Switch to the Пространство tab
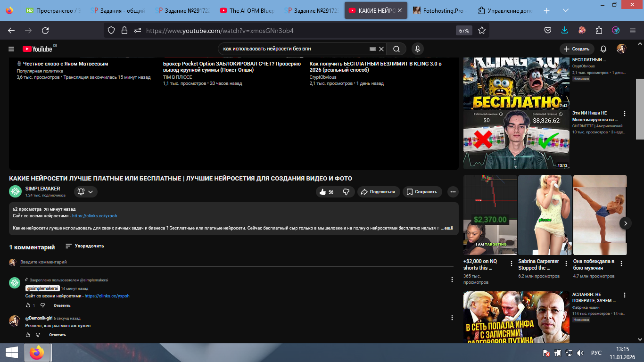This screenshot has width=644, height=362. [x=53, y=10]
